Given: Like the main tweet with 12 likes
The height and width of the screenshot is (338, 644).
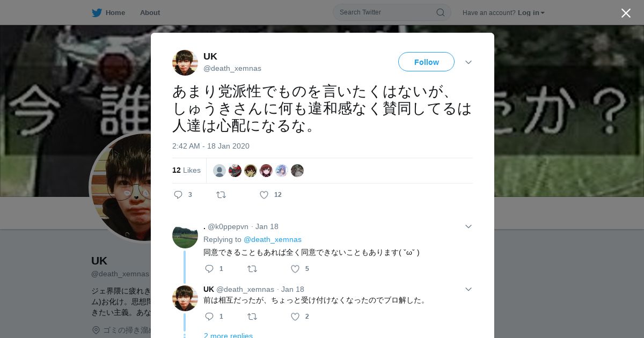Looking at the screenshot, I should coord(264,195).
